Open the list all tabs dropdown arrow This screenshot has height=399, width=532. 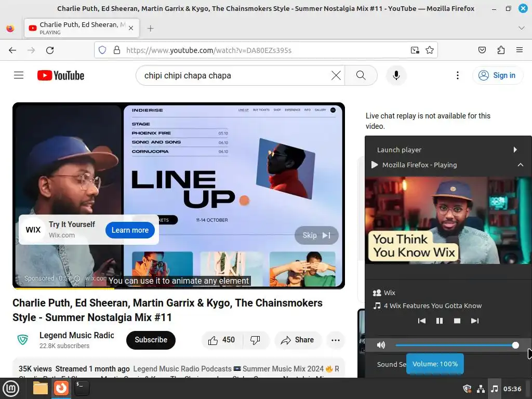(522, 28)
